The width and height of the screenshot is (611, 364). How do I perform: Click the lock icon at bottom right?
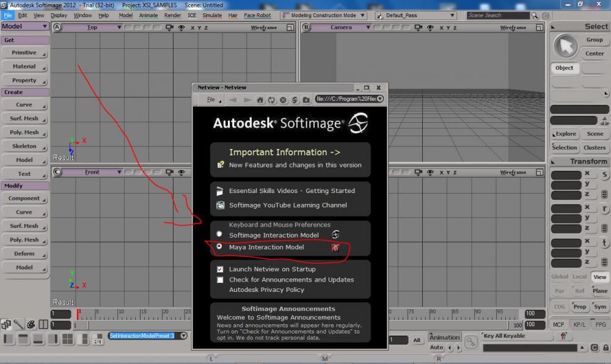coord(606,348)
